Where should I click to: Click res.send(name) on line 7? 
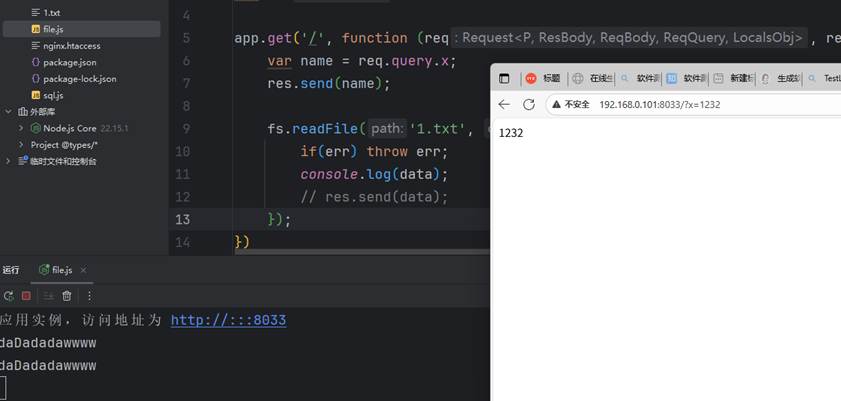tap(329, 84)
